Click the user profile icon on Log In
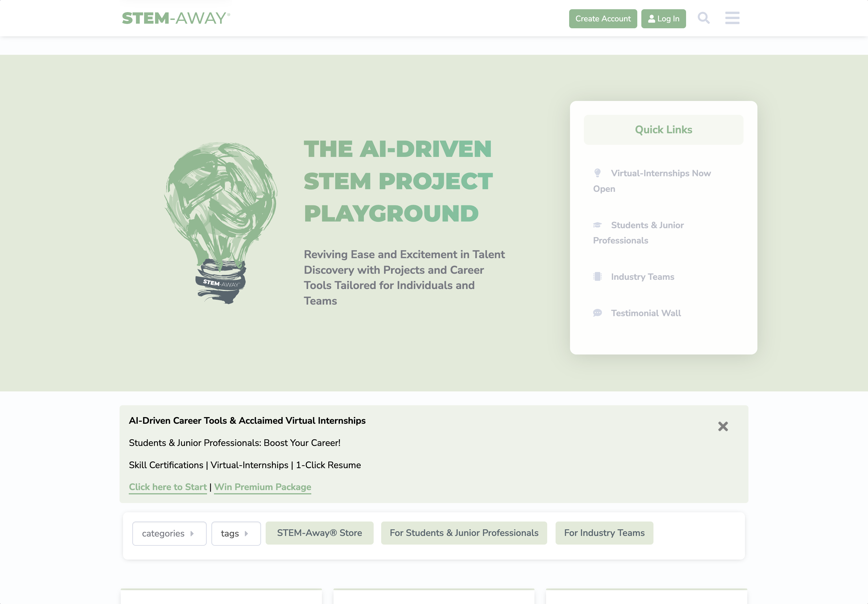The width and height of the screenshot is (868, 604). (x=651, y=18)
